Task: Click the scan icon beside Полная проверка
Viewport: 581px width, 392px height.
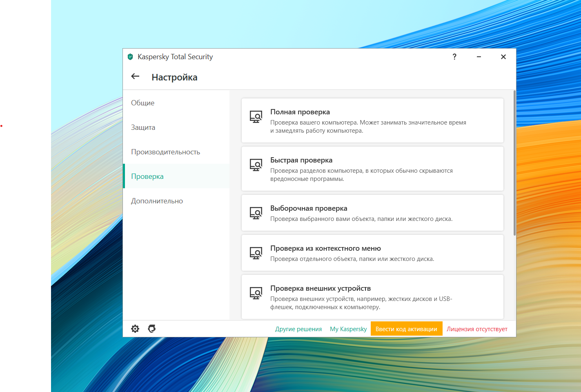Action: click(256, 117)
